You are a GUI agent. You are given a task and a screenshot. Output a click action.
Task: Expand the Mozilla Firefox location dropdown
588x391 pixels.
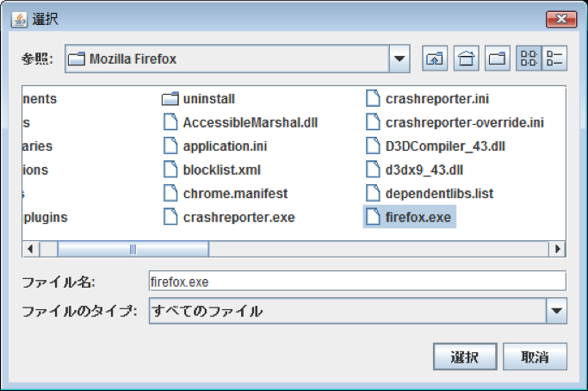[399, 59]
